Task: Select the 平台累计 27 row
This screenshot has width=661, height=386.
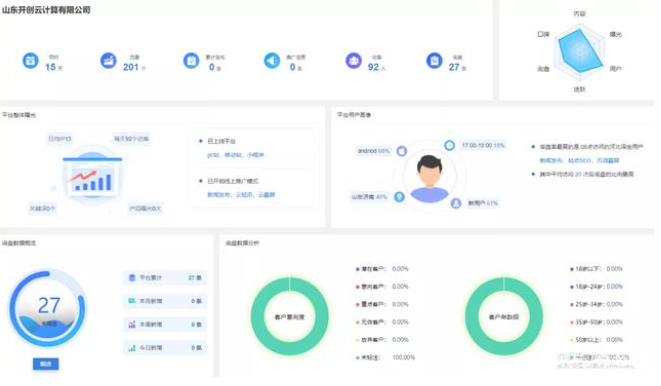Action: pyautogui.click(x=165, y=278)
